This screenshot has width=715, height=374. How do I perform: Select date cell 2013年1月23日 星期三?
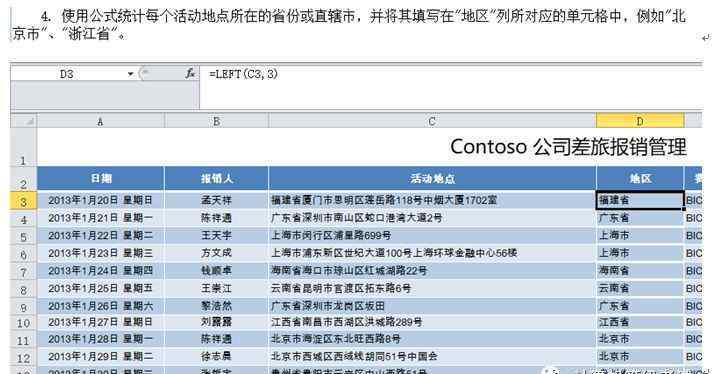pyautogui.click(x=100, y=253)
